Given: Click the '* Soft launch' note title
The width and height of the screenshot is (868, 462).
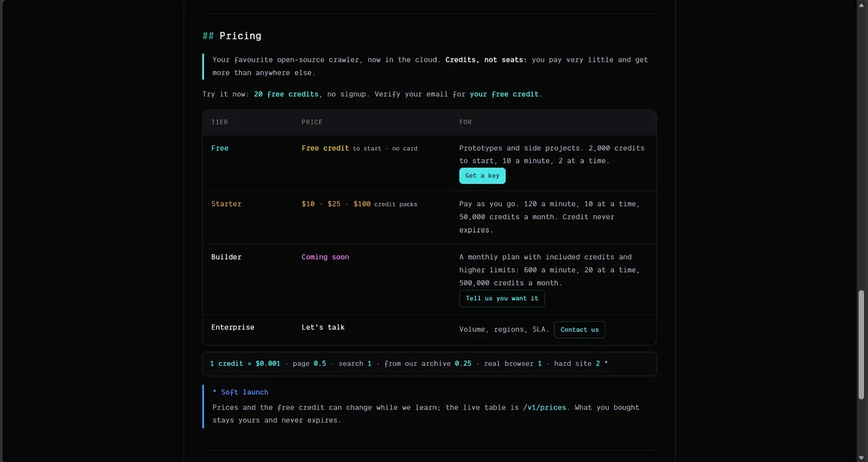Looking at the screenshot, I should pyautogui.click(x=240, y=393).
